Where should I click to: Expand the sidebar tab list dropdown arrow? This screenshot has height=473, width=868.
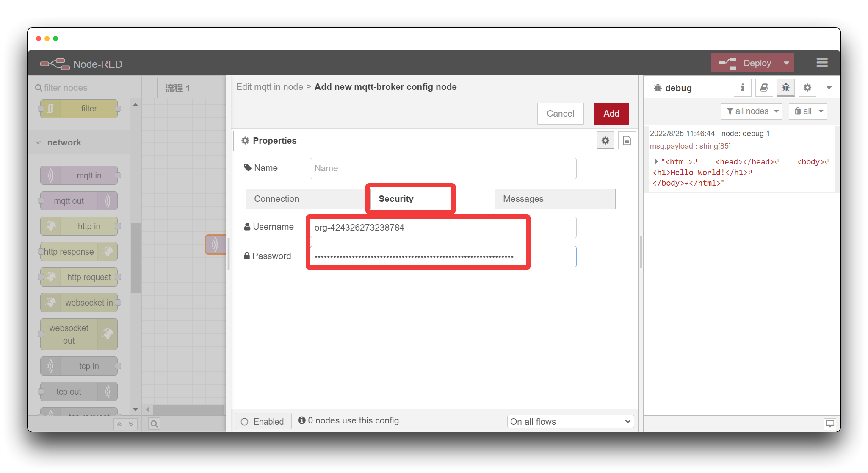point(829,88)
